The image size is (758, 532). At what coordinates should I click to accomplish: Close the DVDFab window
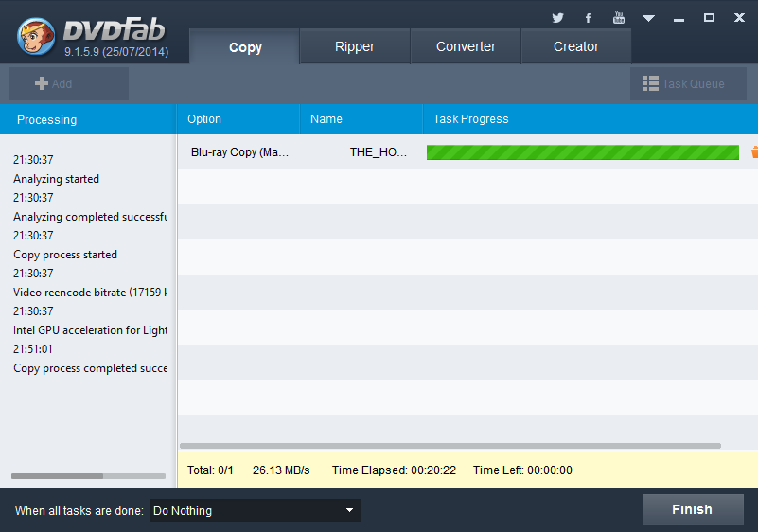click(739, 18)
